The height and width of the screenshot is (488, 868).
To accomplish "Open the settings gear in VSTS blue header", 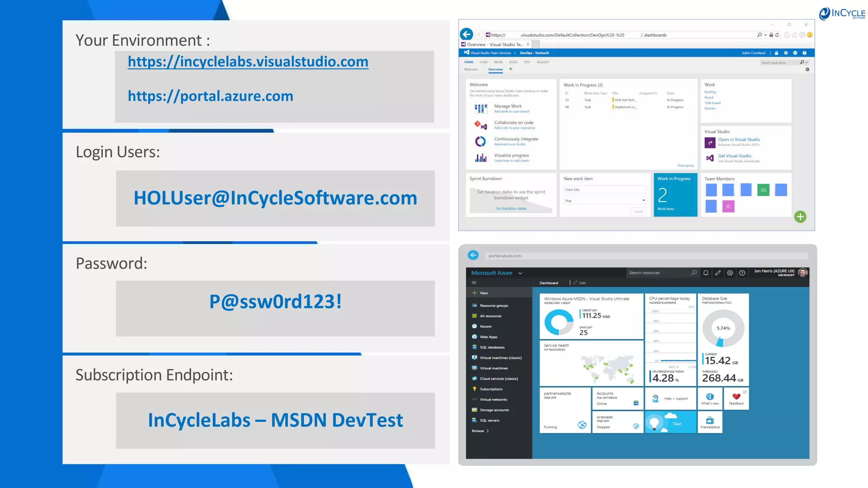I will point(786,53).
